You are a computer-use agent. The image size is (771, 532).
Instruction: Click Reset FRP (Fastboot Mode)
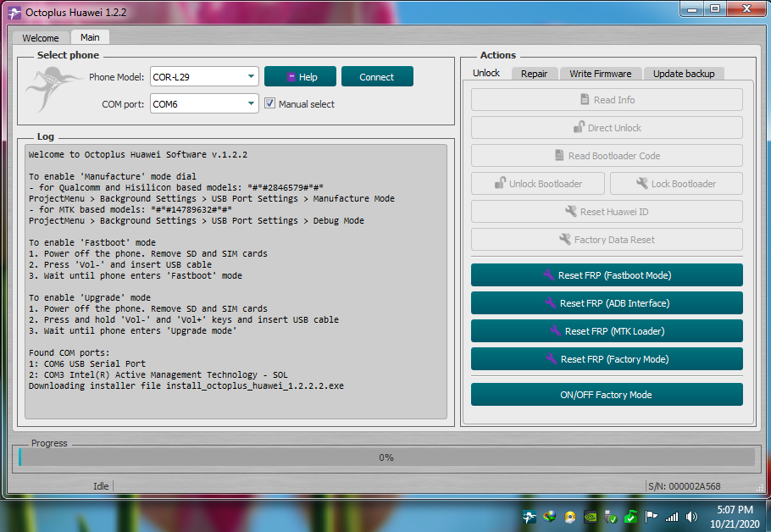click(607, 275)
